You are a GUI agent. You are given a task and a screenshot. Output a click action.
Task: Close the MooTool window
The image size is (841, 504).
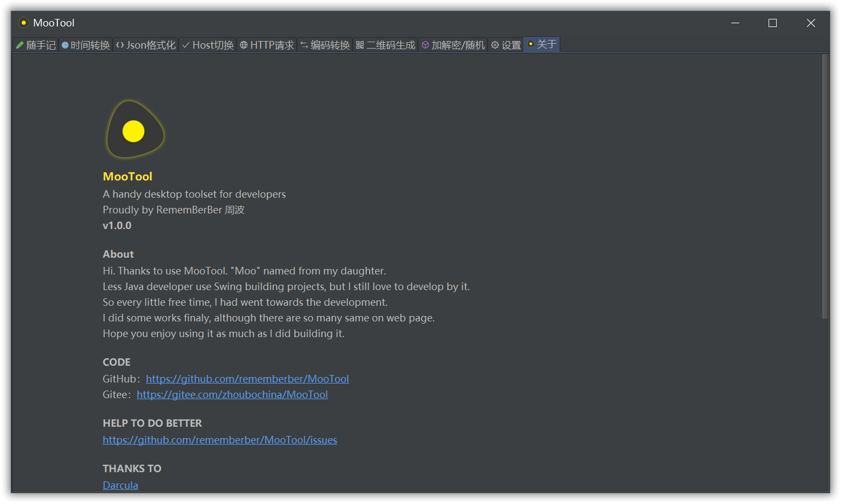click(x=811, y=23)
